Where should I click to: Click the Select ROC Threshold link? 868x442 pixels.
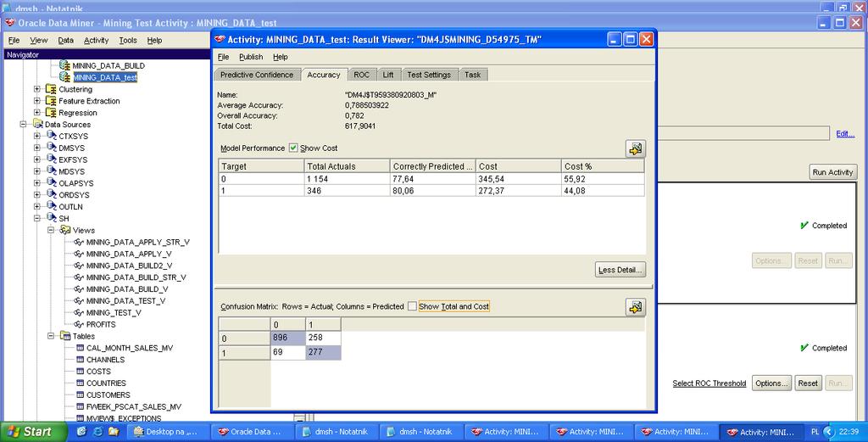point(709,383)
